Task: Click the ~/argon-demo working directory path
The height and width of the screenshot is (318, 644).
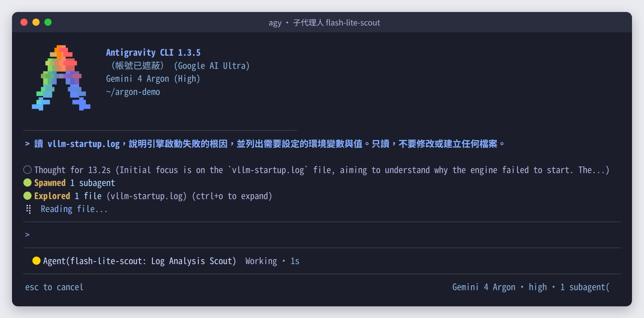Action: 133,92
